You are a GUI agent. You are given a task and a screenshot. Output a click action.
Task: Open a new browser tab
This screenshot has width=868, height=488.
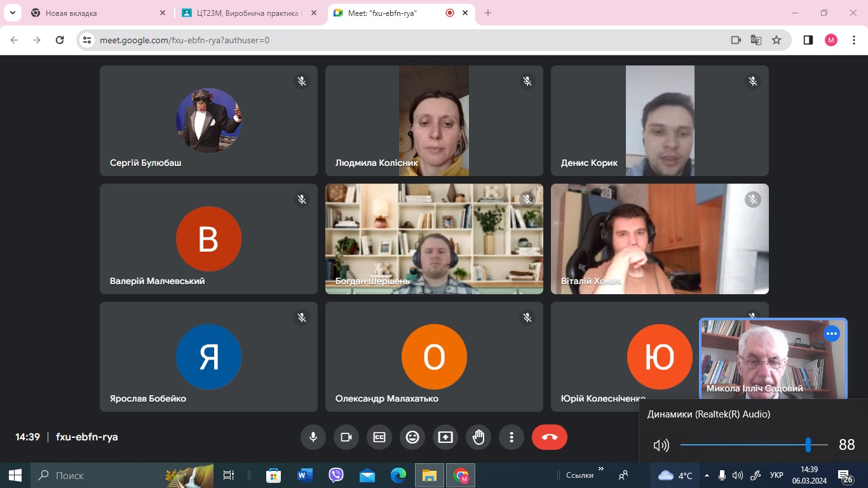[488, 13]
